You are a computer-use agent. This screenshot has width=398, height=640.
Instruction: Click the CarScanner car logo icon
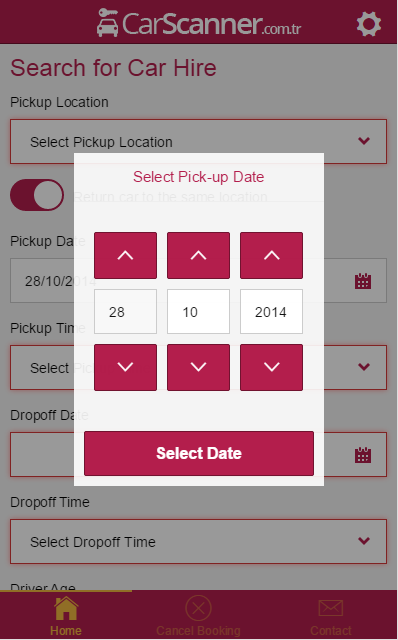[x=108, y=23]
